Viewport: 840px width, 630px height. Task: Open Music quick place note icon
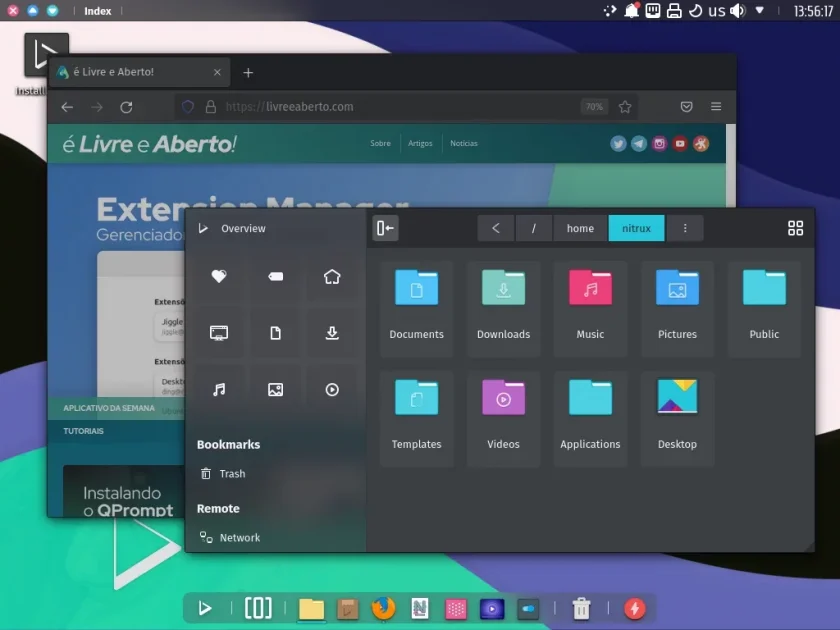tap(219, 389)
